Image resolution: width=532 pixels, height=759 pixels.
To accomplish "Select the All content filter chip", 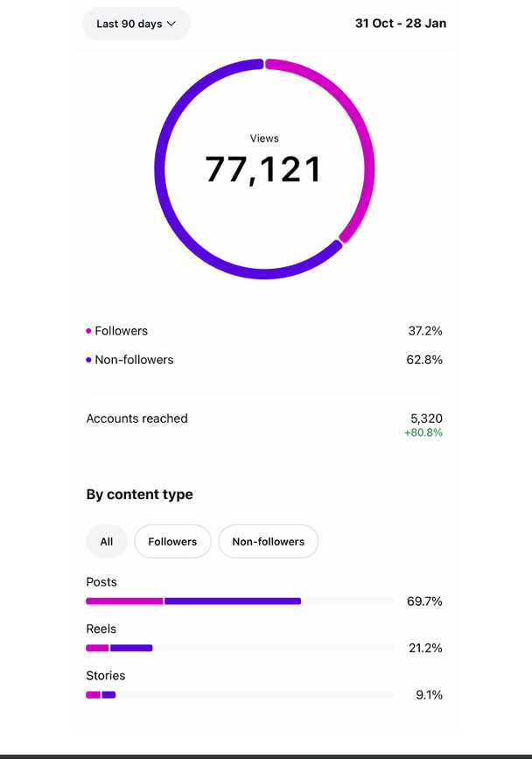I will [x=106, y=542].
